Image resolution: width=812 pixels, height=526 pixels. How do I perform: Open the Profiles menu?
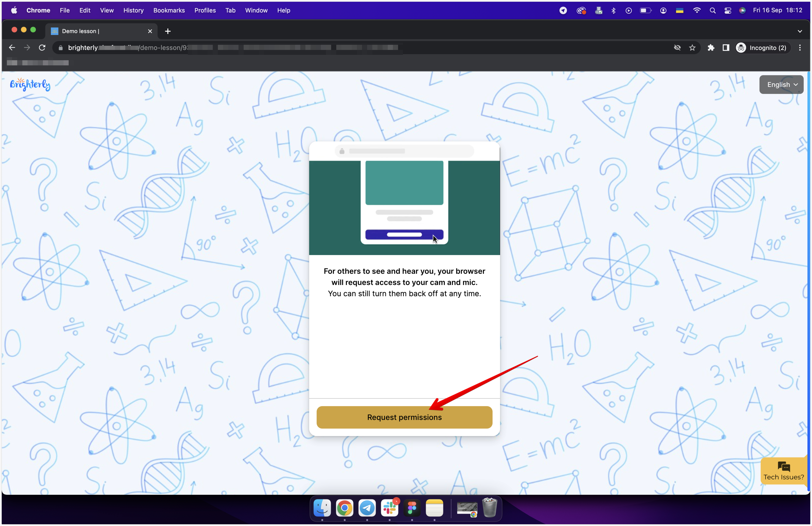coord(205,11)
